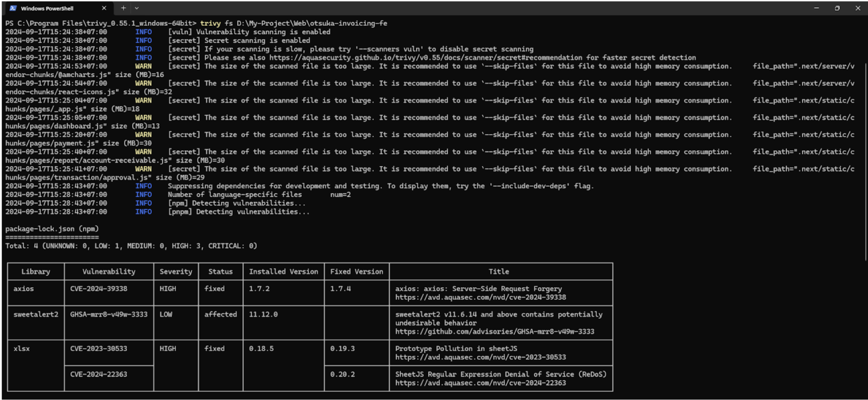Expand the new tab profile dropdown chevron
Image resolution: width=868 pixels, height=400 pixels.
(136, 8)
